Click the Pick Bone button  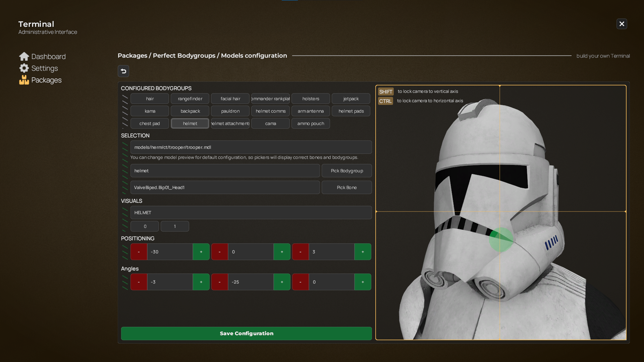(x=347, y=187)
